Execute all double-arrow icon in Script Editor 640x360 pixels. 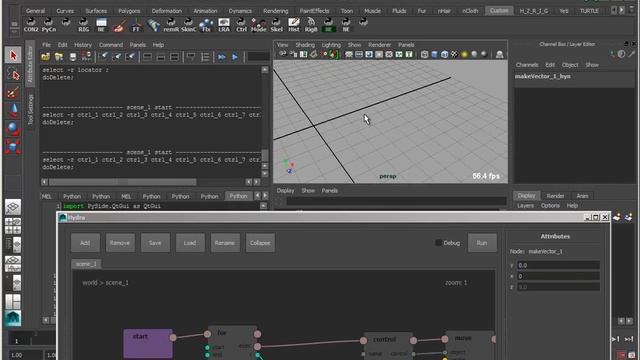pos(222,57)
